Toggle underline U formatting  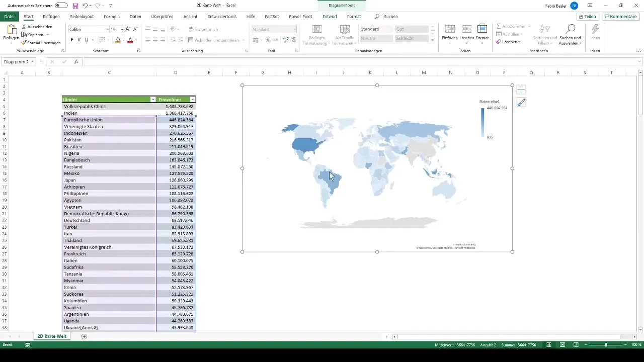click(87, 40)
